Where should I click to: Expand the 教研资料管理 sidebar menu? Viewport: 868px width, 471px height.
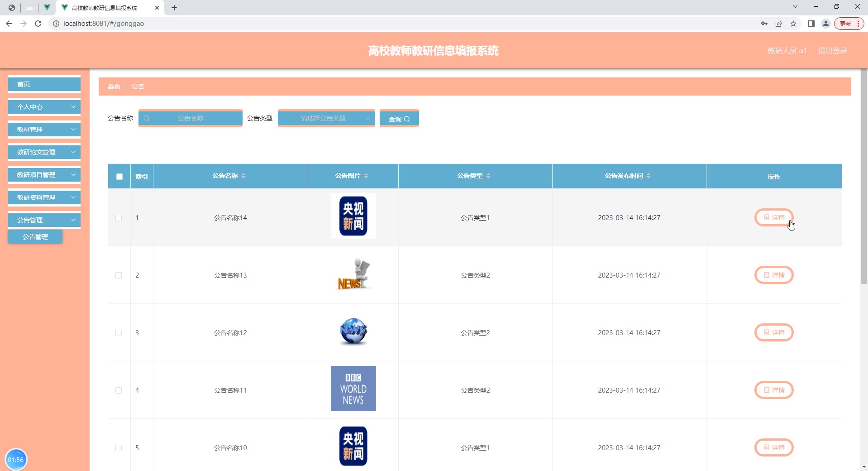pos(44,197)
